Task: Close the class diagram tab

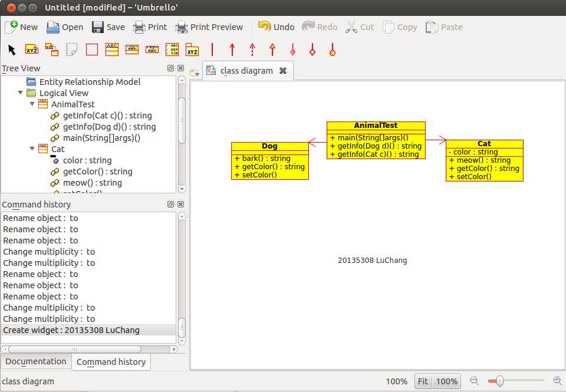Action: point(283,71)
